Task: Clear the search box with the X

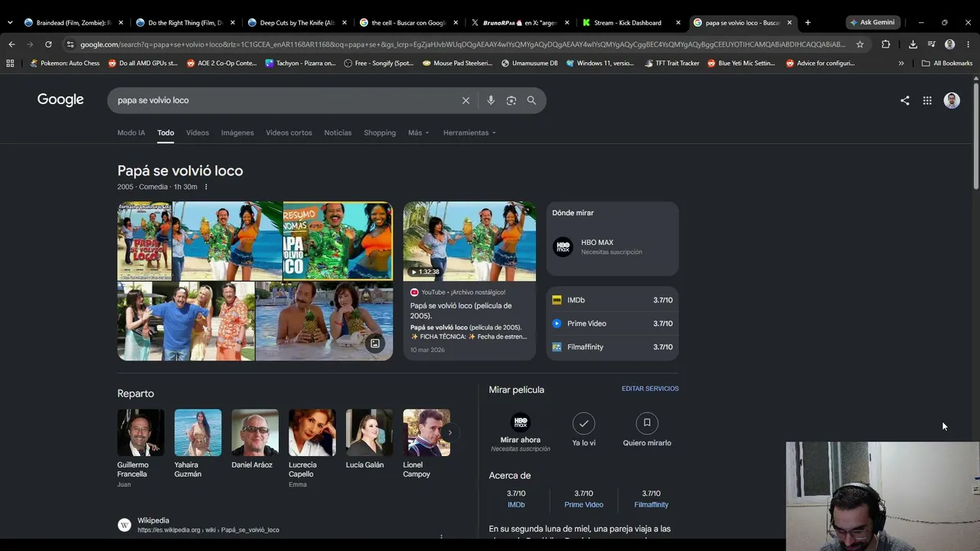Action: [x=465, y=100]
